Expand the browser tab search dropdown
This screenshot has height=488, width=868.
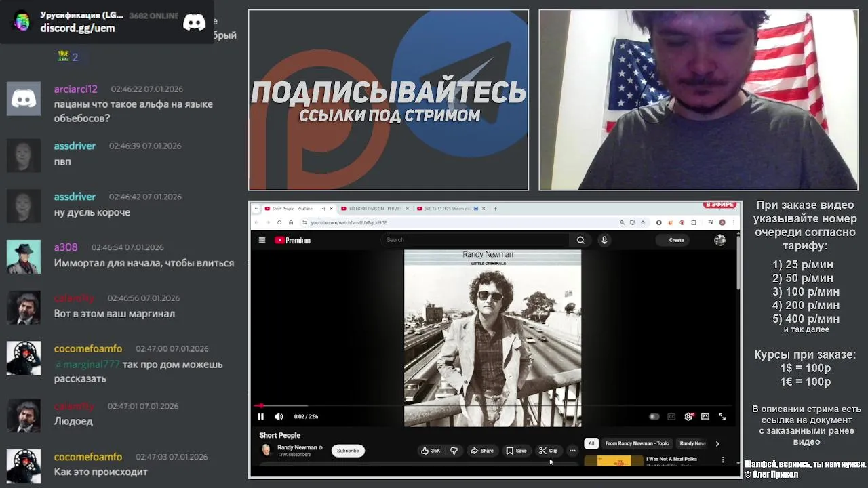click(x=256, y=209)
